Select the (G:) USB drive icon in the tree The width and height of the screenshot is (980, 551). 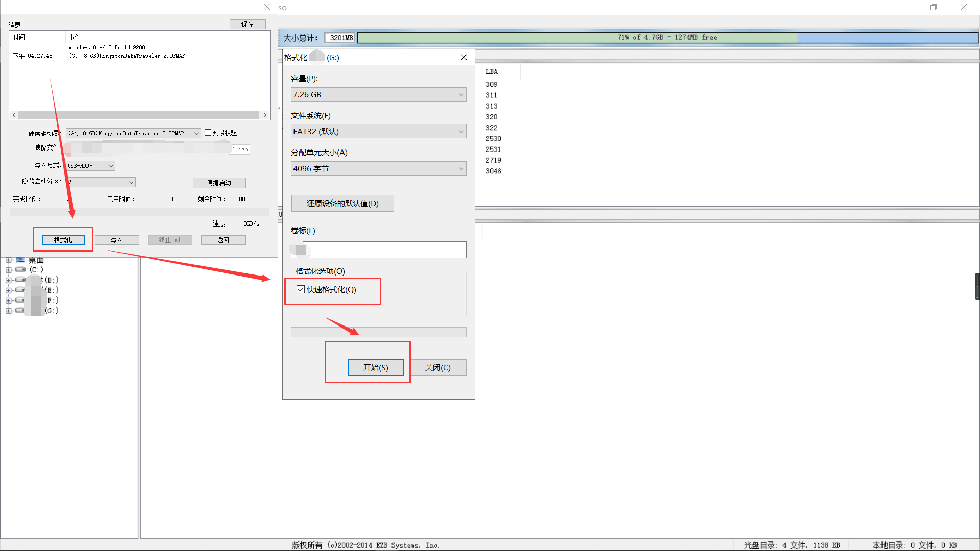coord(19,310)
